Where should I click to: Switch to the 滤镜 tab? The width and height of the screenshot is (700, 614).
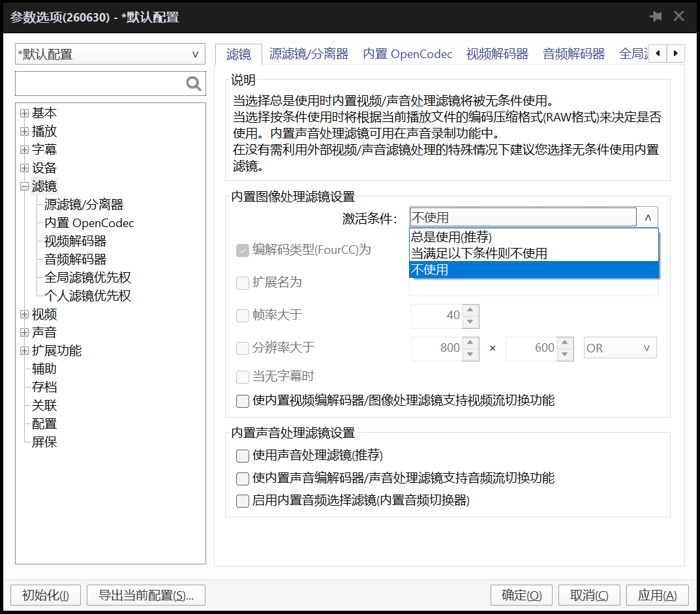coord(239,54)
